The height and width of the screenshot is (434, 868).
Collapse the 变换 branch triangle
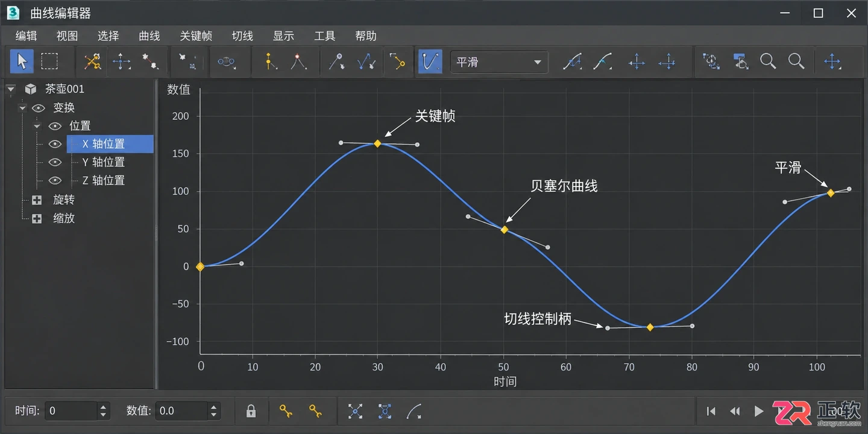22,108
